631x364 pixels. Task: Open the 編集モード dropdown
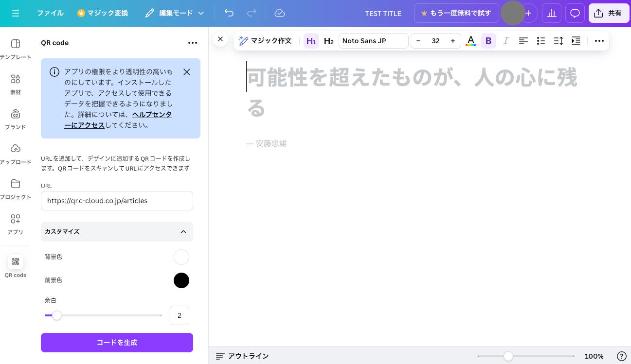tap(174, 13)
